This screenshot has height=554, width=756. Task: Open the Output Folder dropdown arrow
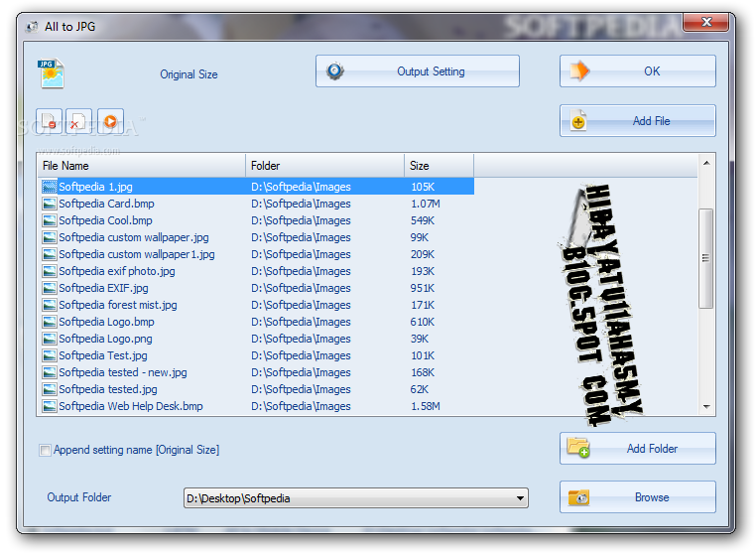(x=520, y=498)
